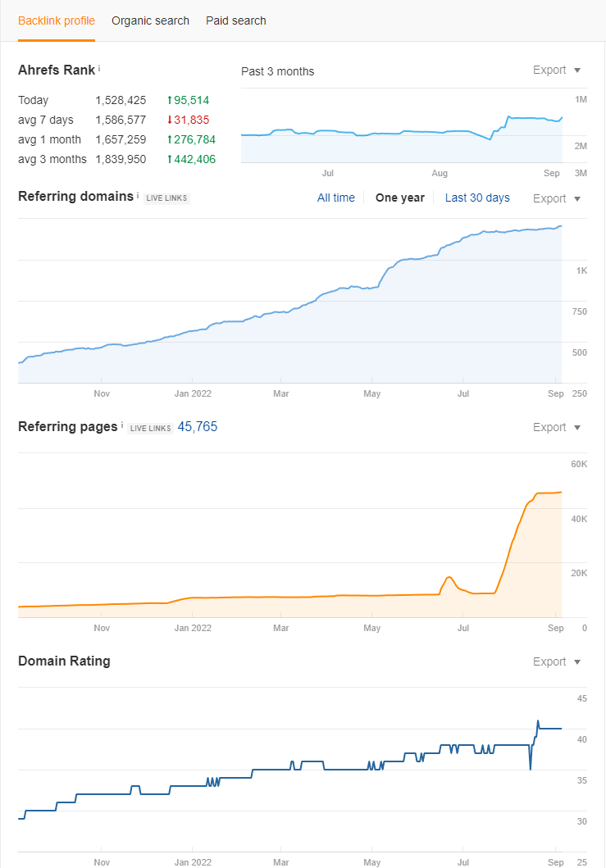Open the 45,765 referring pages link
The width and height of the screenshot is (606, 868).
197,427
